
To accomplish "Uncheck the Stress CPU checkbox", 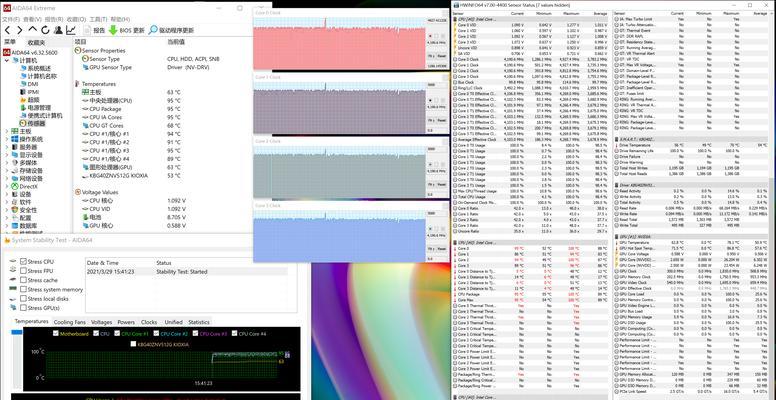I will [23, 261].
